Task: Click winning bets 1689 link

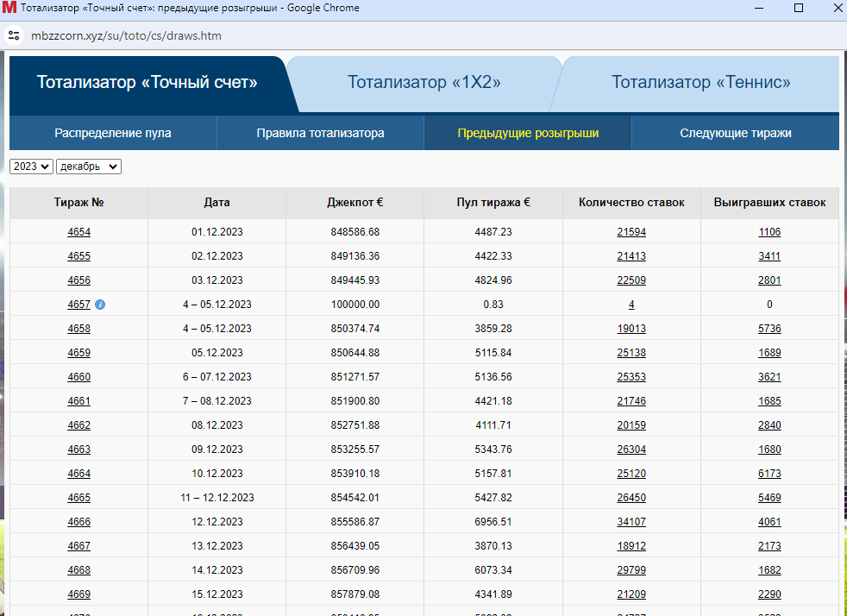Action: pos(769,353)
